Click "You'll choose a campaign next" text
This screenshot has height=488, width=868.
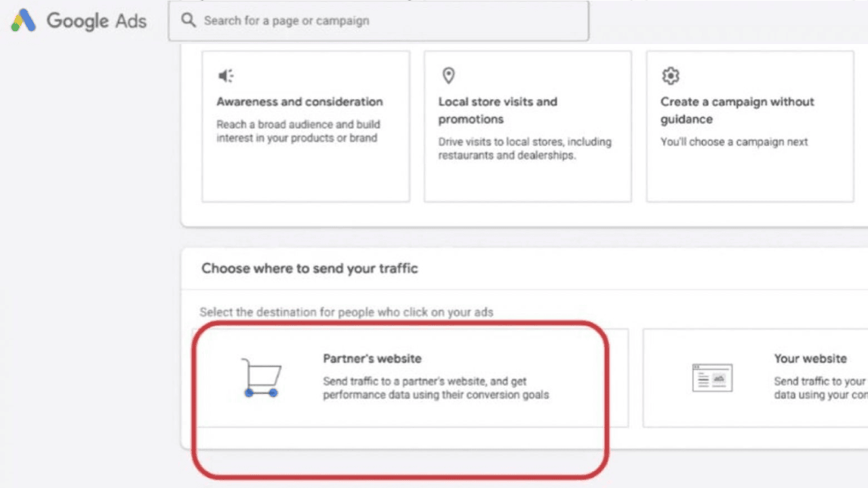point(734,142)
